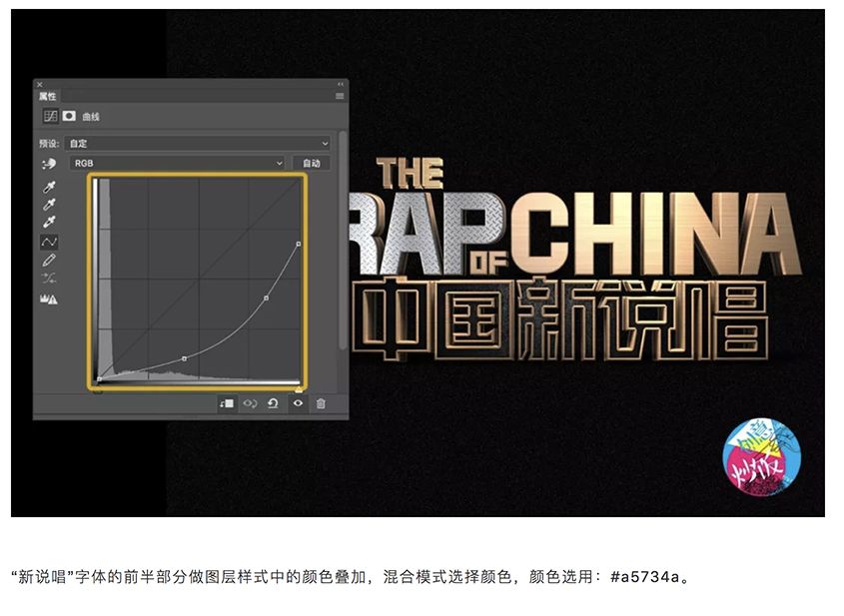Select the gray point eyedropper
Image resolution: width=844 pixels, height=616 pixels.
point(49,205)
